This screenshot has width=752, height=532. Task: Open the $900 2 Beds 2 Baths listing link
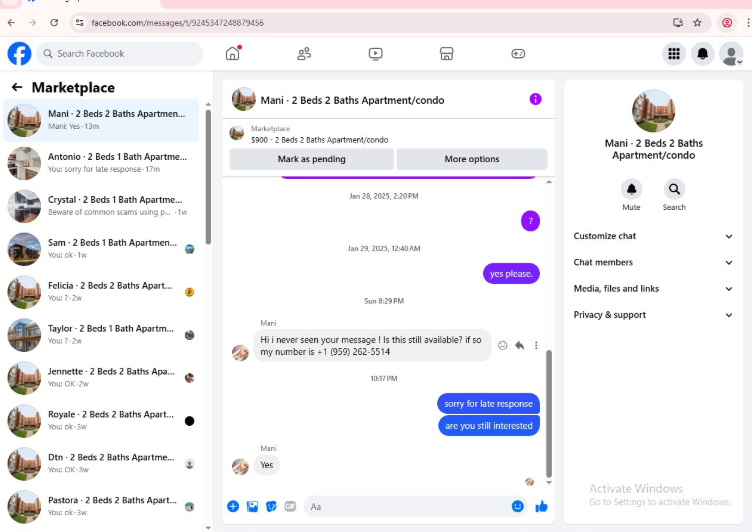pos(319,140)
